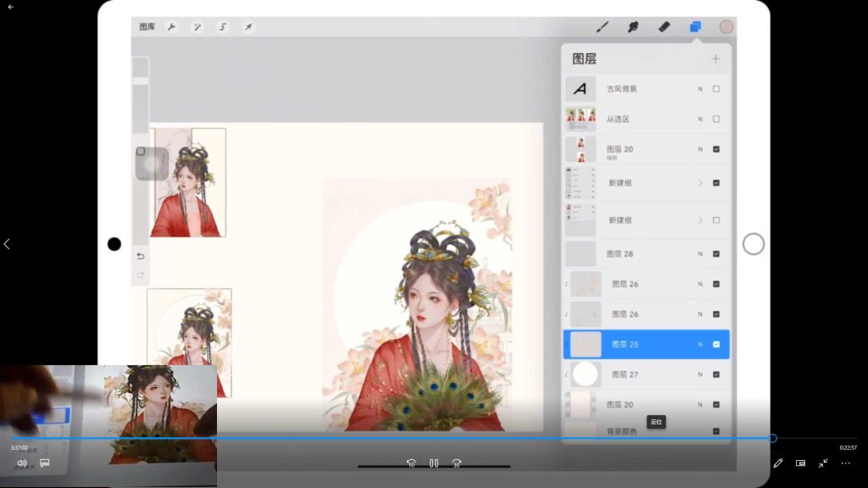
Task: Open the active color swatch
Action: [x=726, y=27]
